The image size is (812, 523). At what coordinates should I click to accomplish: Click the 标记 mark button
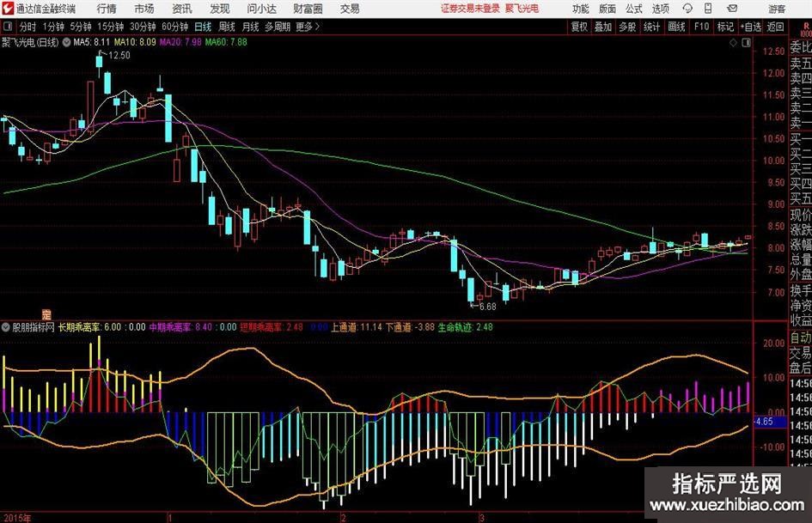[725, 27]
